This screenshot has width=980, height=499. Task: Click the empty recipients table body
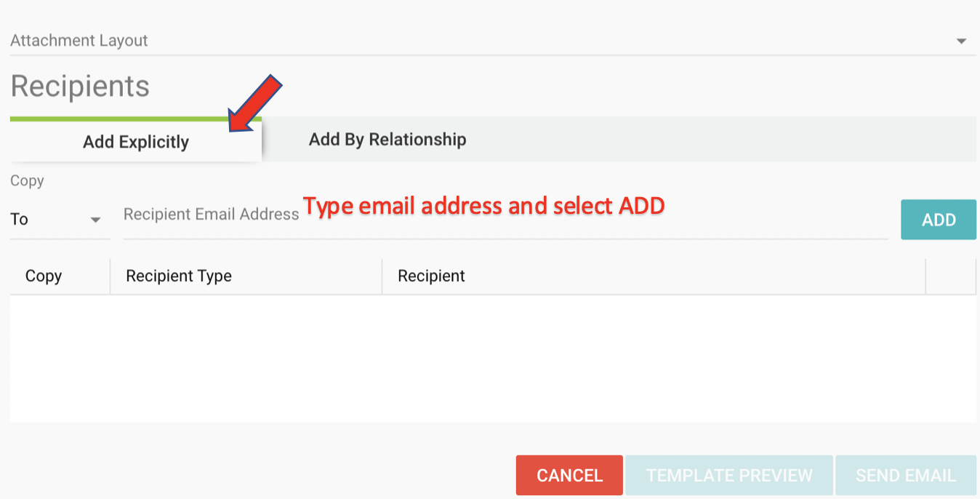(x=493, y=358)
